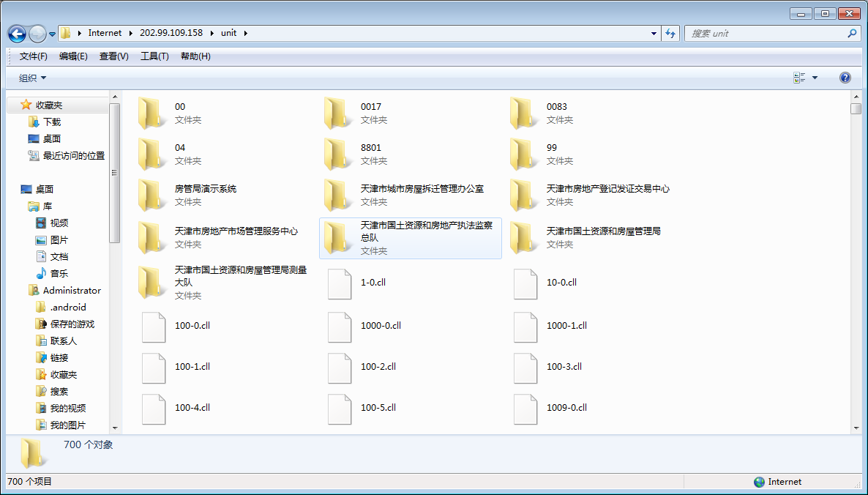Screen dimensions: 868x495
Task: Select the 8801 folder icon
Action: [x=338, y=155]
